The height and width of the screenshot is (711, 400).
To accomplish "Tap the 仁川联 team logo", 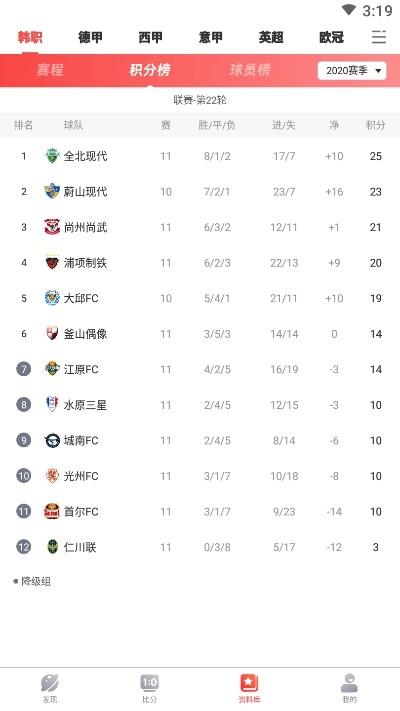I will (x=52, y=547).
